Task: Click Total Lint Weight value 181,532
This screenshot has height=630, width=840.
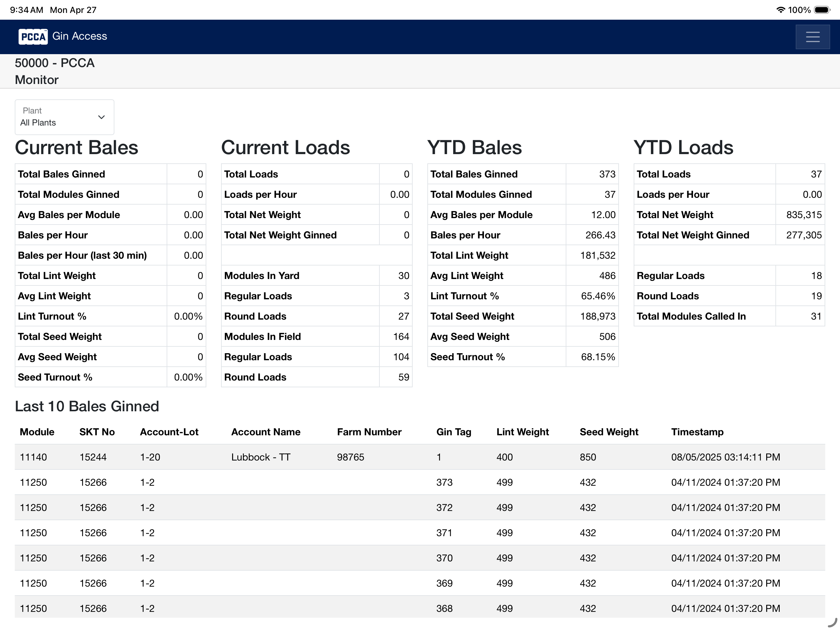Action: [598, 255]
